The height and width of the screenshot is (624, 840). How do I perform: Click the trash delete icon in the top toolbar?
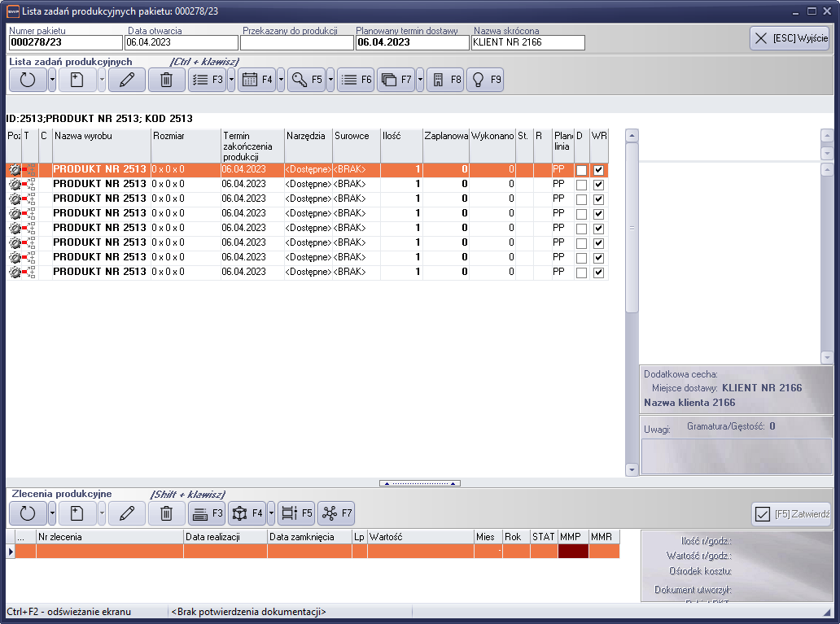[x=166, y=80]
